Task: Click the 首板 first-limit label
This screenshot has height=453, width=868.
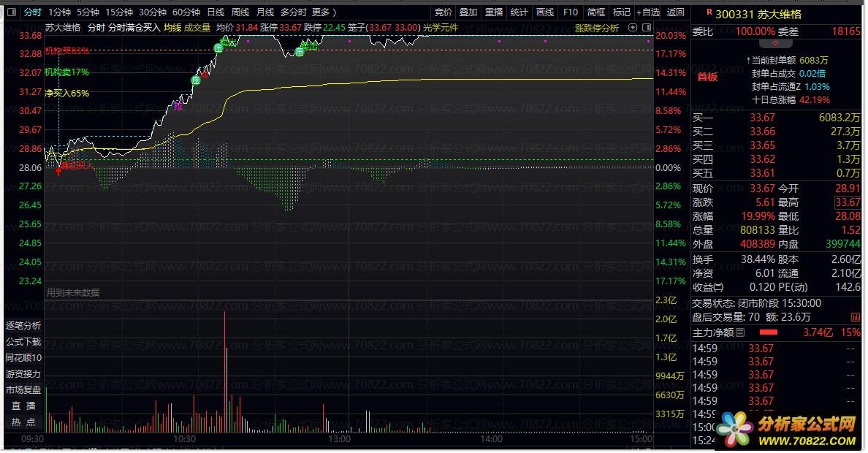Action: coord(707,77)
